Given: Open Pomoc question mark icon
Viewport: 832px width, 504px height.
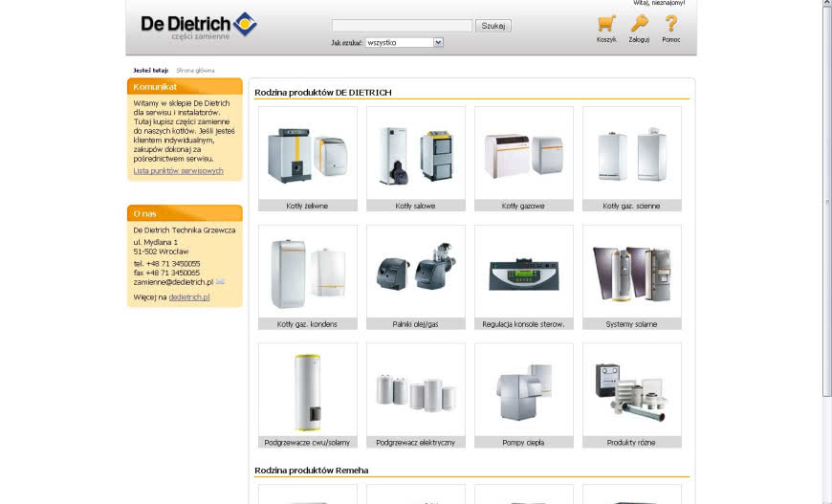Looking at the screenshot, I should (670, 23).
